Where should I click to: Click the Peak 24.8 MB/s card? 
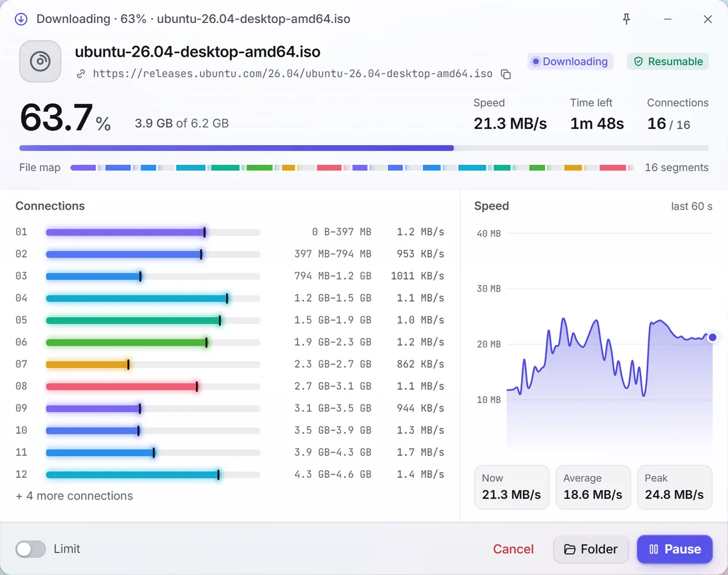tap(674, 487)
